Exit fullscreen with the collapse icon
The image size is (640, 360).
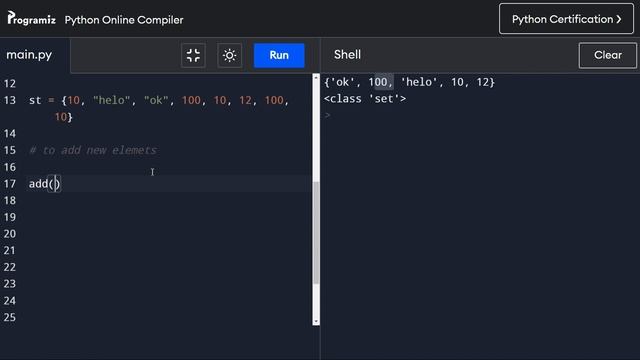[193, 56]
